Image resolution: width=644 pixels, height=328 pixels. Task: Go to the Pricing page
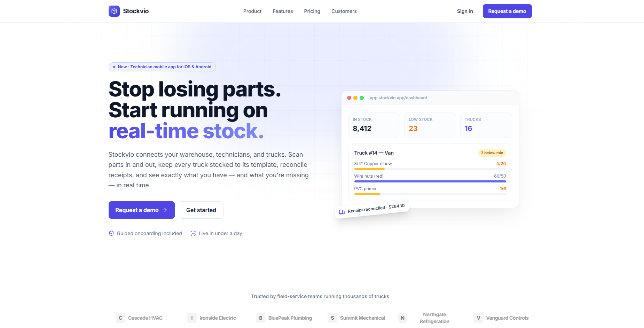[312, 11]
